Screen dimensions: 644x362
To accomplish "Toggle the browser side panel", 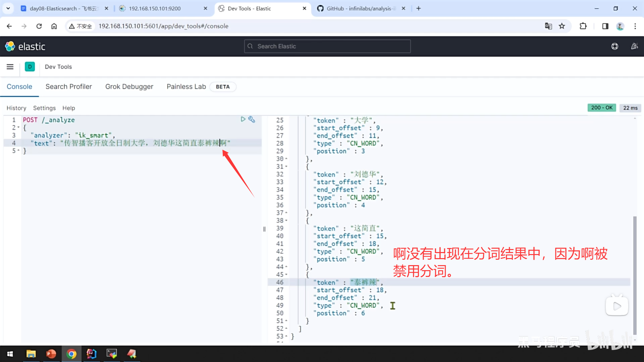I will tap(605, 26).
